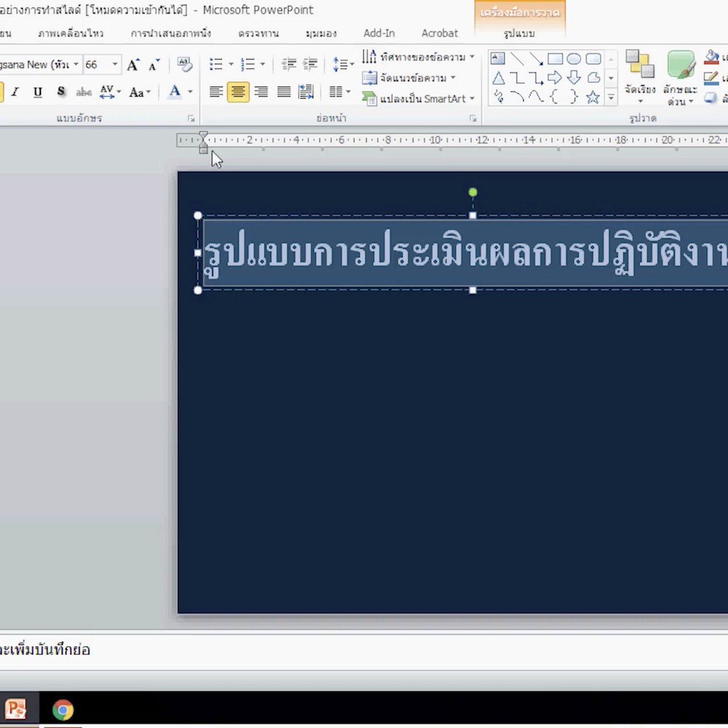Open the font size 66 dropdown
Screen dimensions: 728x728
click(x=115, y=64)
